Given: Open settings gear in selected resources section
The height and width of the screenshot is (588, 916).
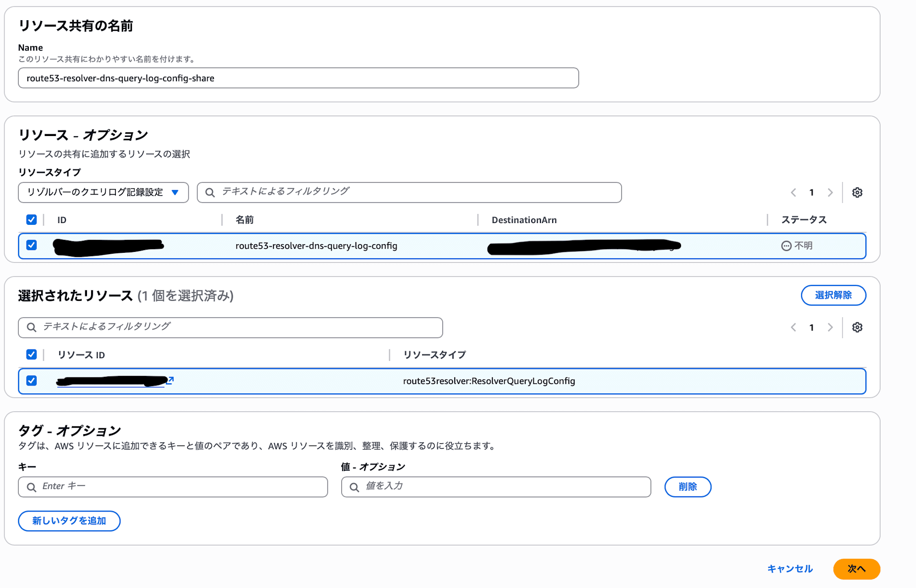Looking at the screenshot, I should coord(856,327).
